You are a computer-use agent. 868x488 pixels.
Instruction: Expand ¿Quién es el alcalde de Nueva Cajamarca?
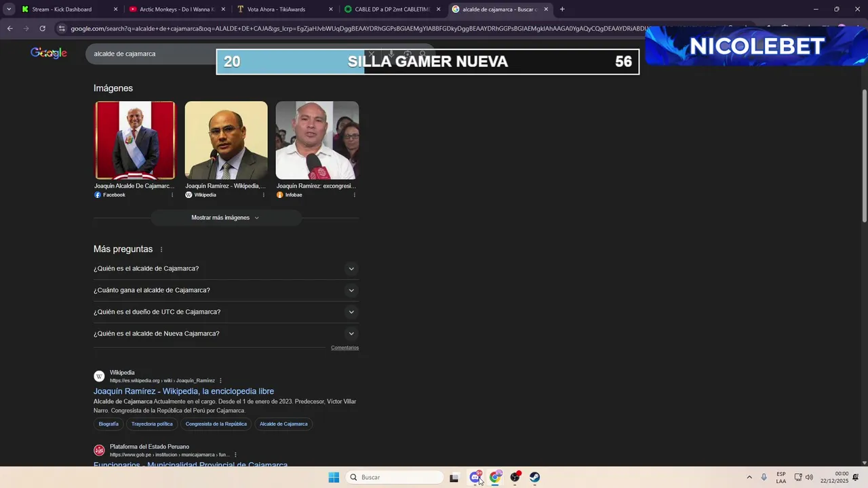(226, 333)
